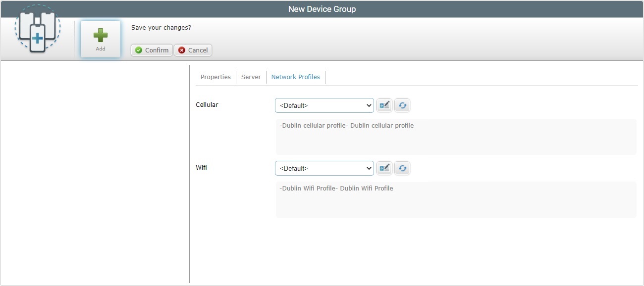The width and height of the screenshot is (644, 286).
Task: Click the New Device Group phone icon
Action: coord(37,30)
